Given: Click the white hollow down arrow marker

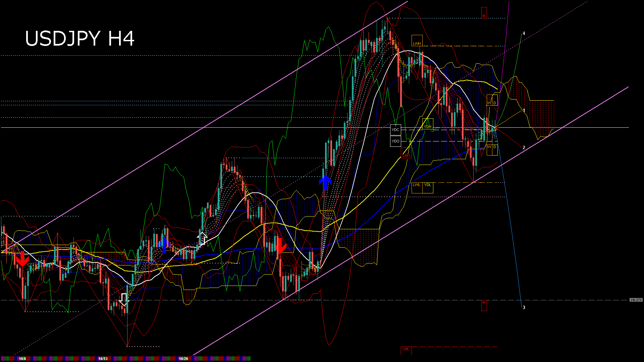Looking at the screenshot, I should point(124,299).
